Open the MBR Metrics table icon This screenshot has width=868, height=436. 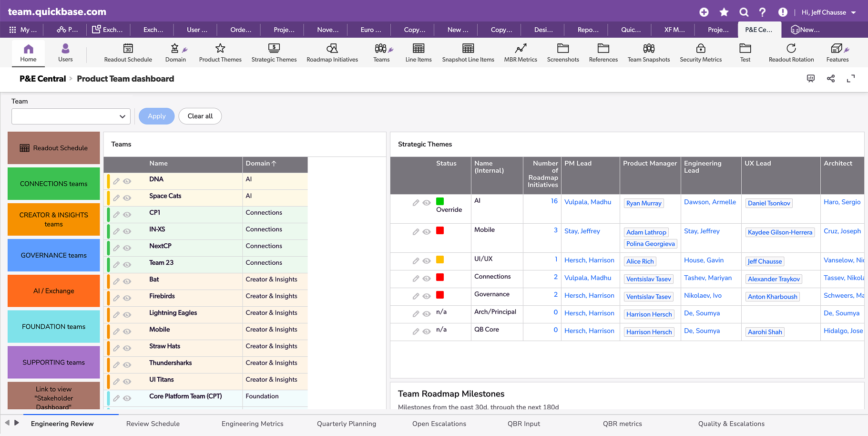click(x=521, y=48)
